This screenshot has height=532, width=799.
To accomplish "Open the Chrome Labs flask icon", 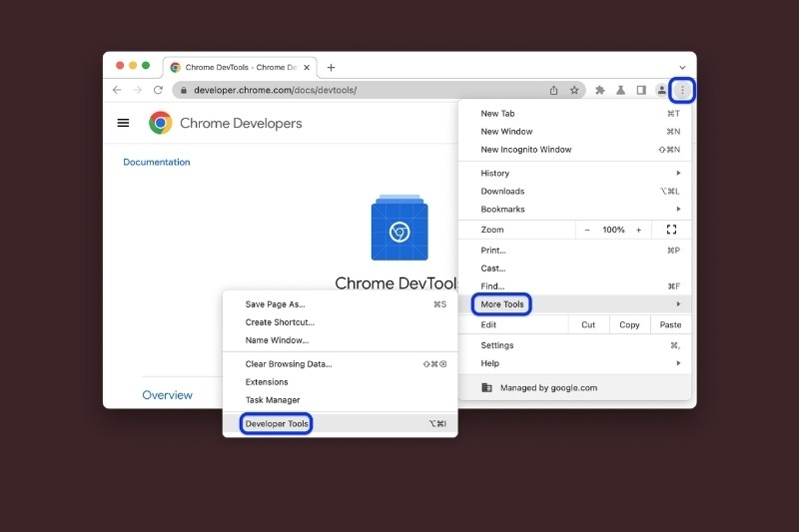I will (620, 90).
